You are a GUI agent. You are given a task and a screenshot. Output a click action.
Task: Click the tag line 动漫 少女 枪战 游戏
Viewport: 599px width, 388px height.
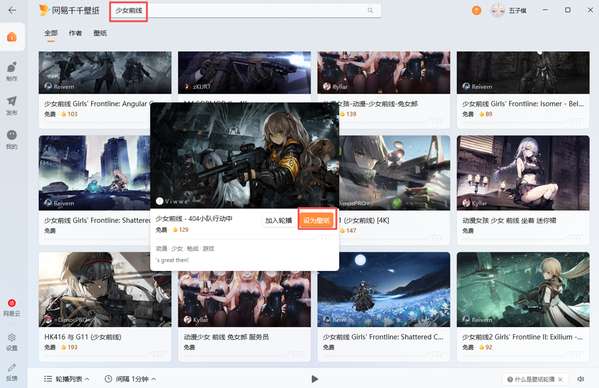click(185, 249)
